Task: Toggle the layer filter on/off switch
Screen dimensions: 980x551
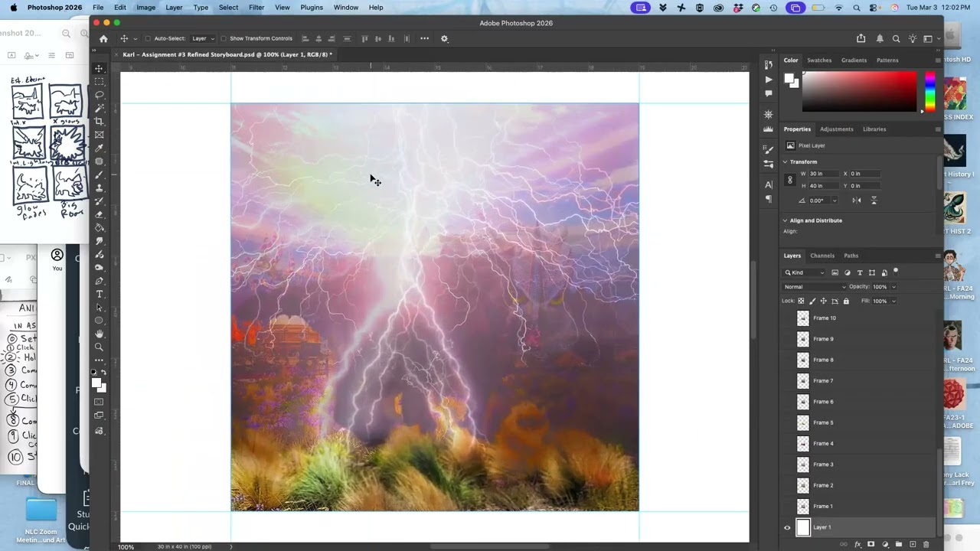Action: [x=896, y=271]
